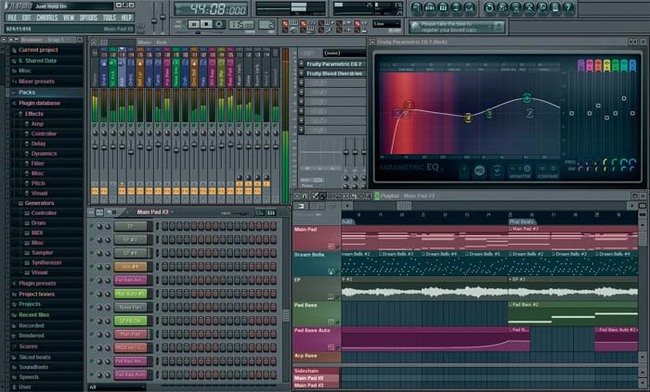The width and height of the screenshot is (650, 392).
Task: Open the Main Pad #2 pattern selector dropdown
Action: (155, 212)
